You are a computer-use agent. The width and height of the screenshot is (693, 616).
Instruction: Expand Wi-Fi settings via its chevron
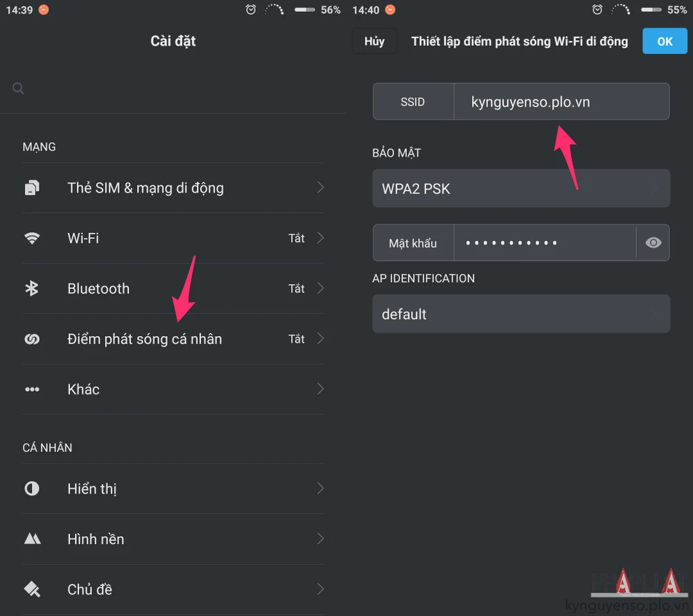320,238
